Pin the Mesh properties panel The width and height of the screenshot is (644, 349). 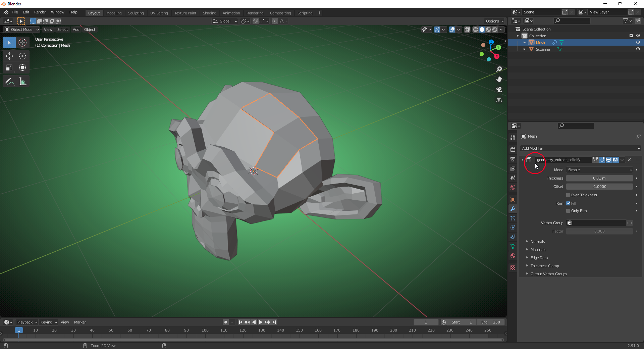638,136
